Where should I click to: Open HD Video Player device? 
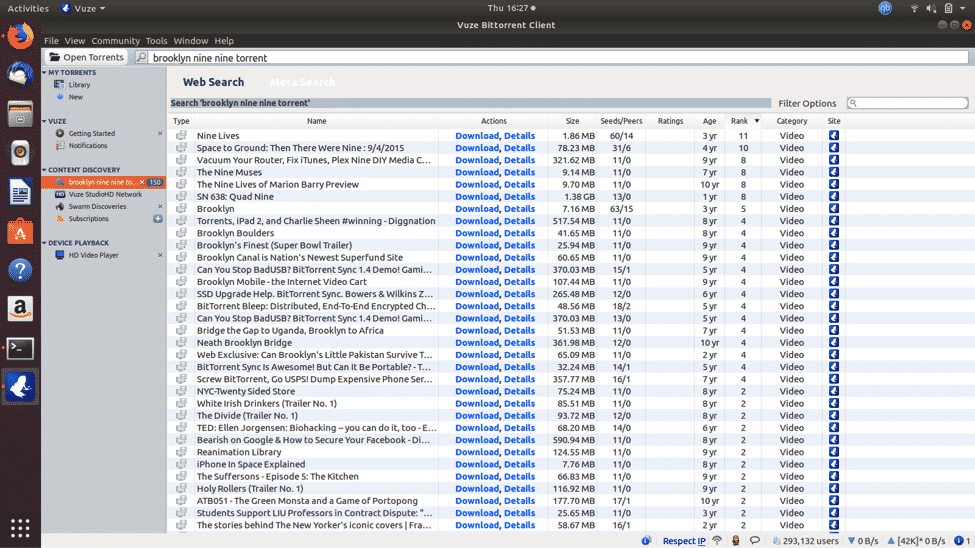click(x=93, y=255)
